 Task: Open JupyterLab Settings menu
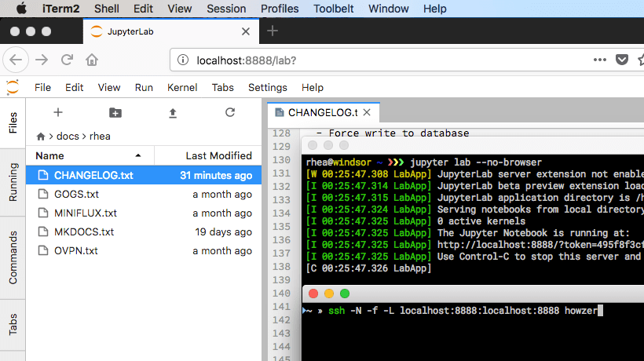[267, 87]
